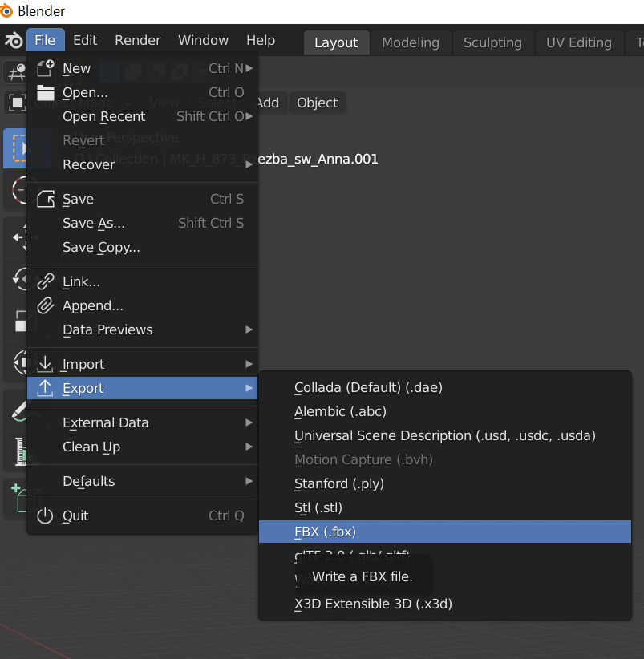Switch to the Modeling workspace tab

coord(411,42)
